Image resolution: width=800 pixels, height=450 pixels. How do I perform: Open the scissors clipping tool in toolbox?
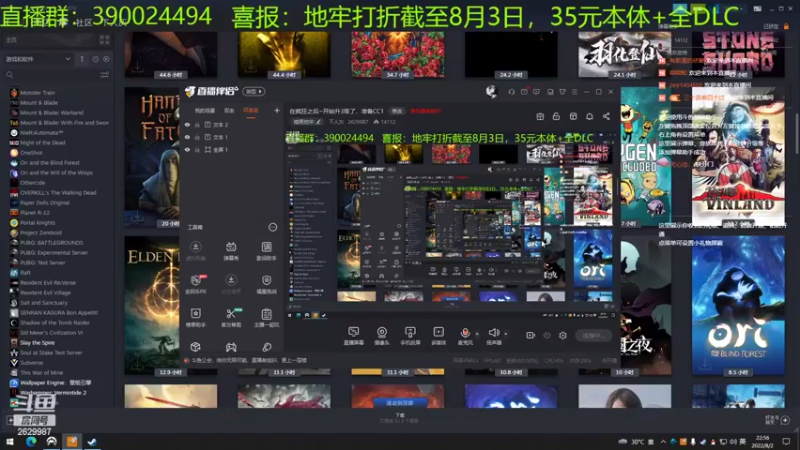[x=231, y=317]
